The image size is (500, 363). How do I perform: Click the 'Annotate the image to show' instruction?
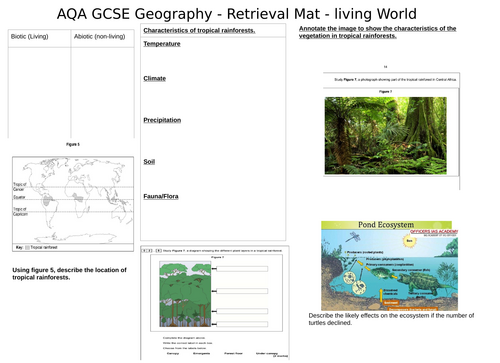coord(377,32)
